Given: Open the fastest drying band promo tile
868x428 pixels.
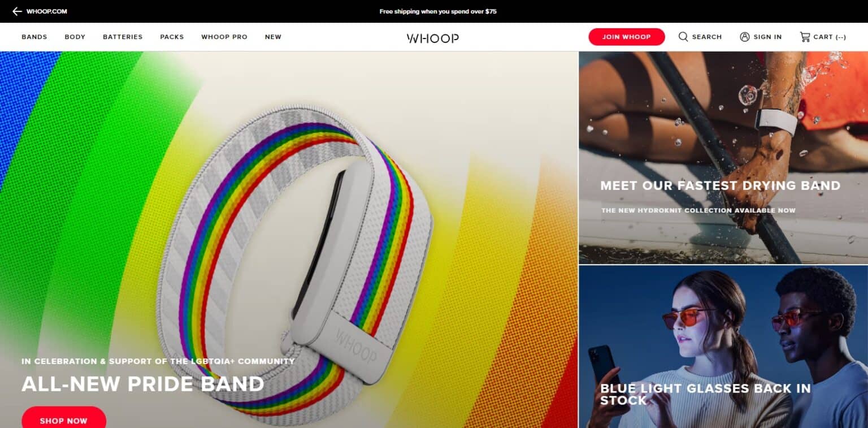Looking at the screenshot, I should 723,158.
